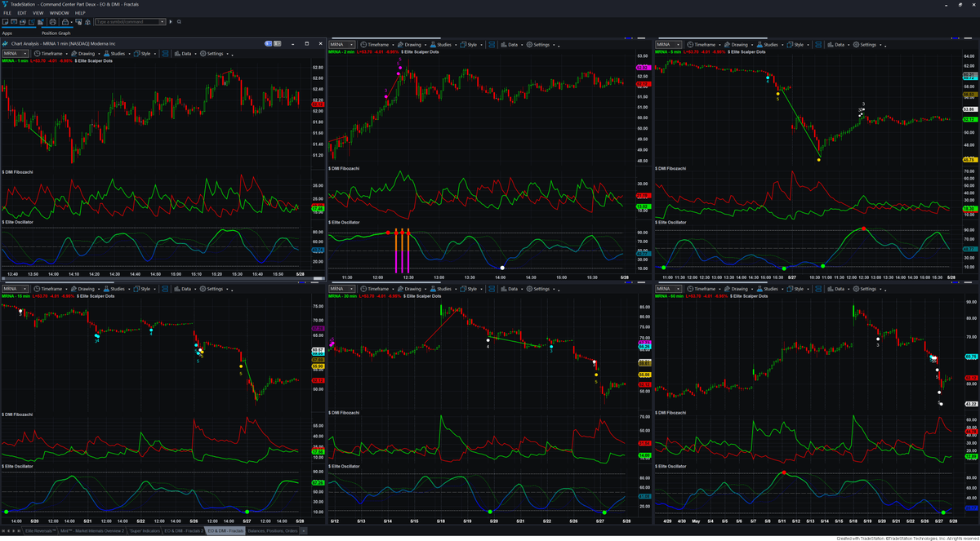The height and width of the screenshot is (541, 980).
Task: Click Data icon in 2 min chart
Action: coord(504,44)
